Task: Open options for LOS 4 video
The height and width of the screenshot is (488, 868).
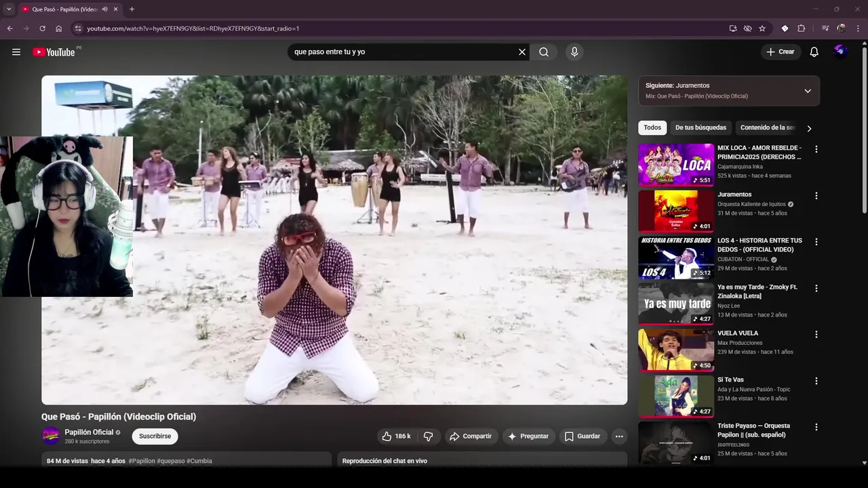Action: pos(816,242)
